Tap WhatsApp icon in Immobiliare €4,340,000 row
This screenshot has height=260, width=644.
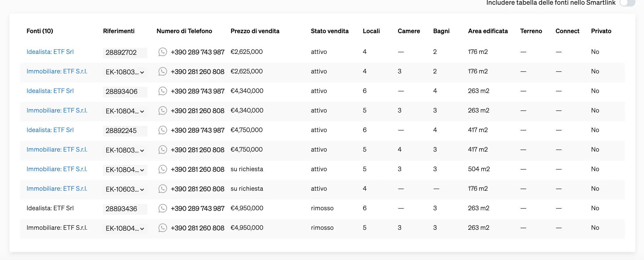[x=162, y=111]
